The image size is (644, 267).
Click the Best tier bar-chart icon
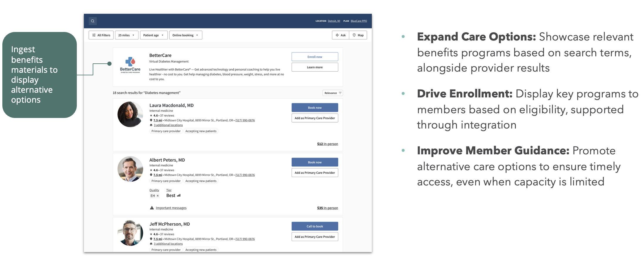point(179,195)
